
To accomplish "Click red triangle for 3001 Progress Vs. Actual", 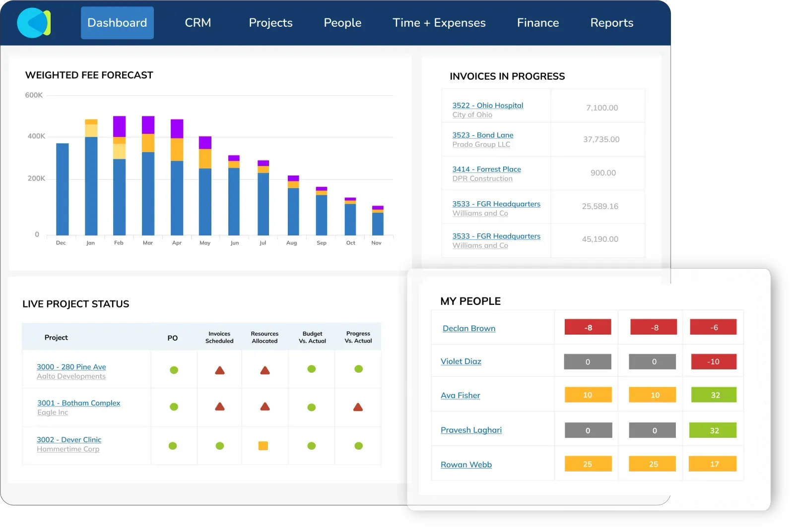I will pos(358,407).
